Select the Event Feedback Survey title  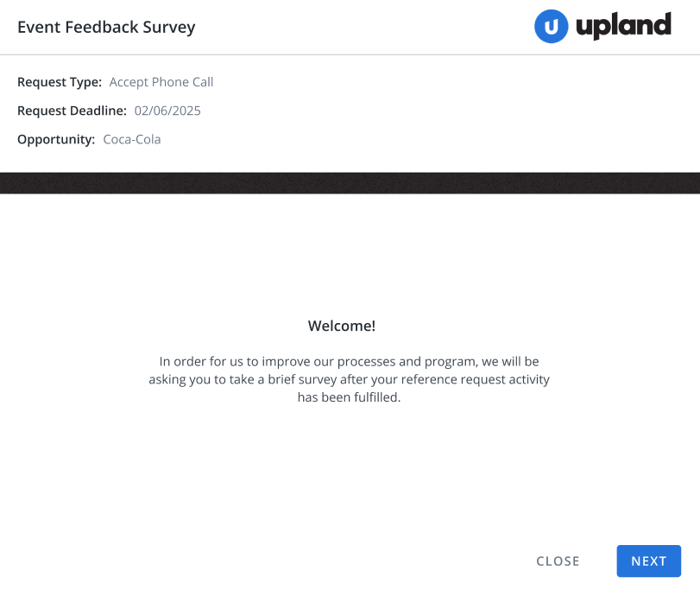[106, 28]
